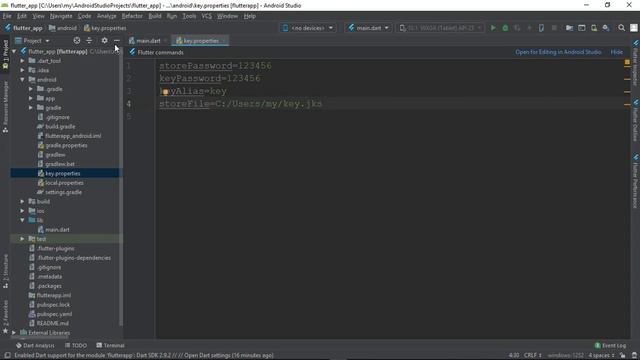Screen dimensions: 640x360
Task: Expand the app folder
Action: click(x=31, y=98)
